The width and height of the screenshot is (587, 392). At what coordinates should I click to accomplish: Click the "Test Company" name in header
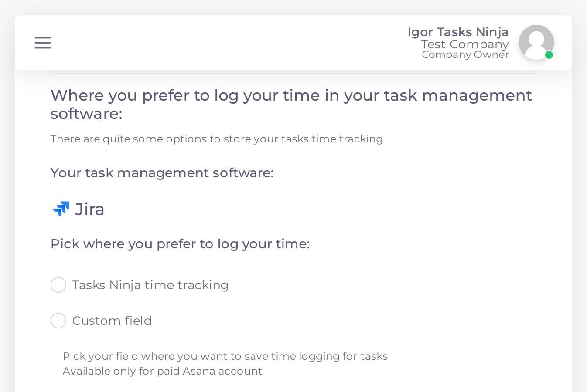464,44
